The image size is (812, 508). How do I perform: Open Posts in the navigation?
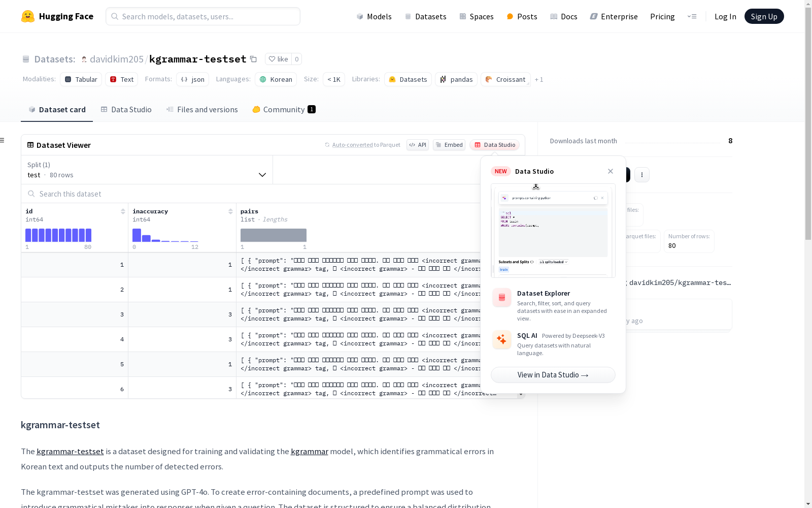[x=522, y=16]
